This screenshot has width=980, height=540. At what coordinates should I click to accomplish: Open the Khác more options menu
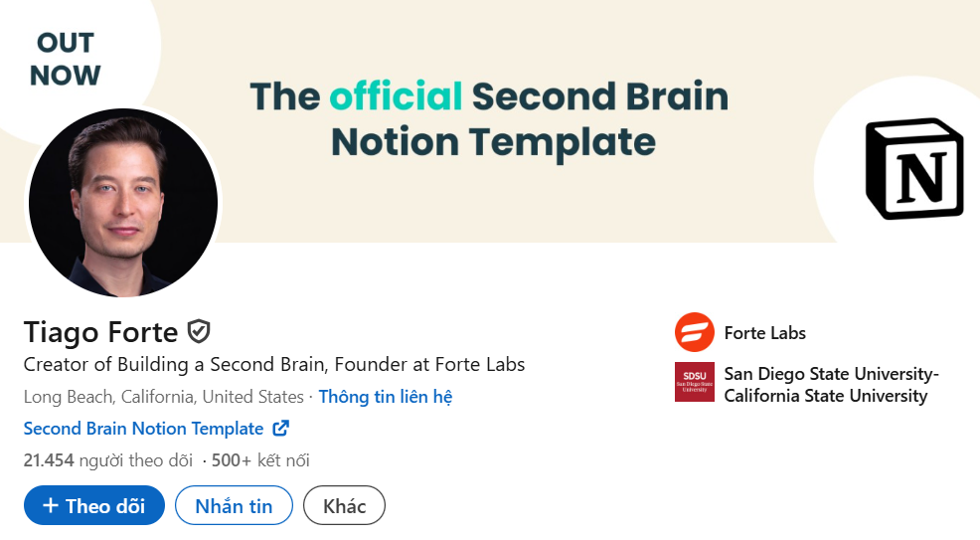(x=344, y=505)
